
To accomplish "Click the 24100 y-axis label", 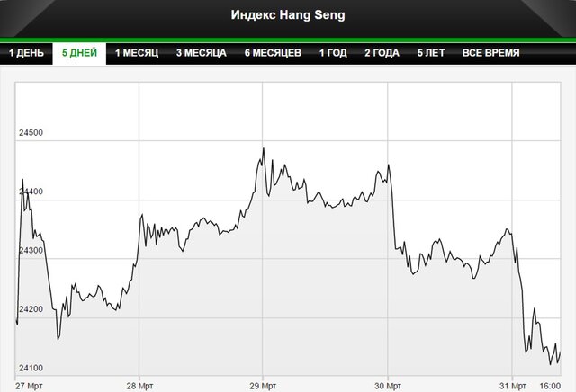I will (31, 369).
